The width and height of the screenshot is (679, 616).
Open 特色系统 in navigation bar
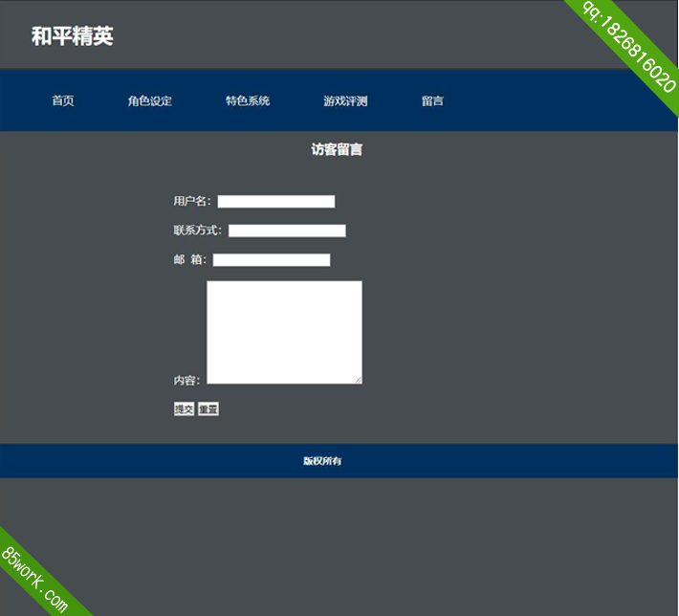248,101
